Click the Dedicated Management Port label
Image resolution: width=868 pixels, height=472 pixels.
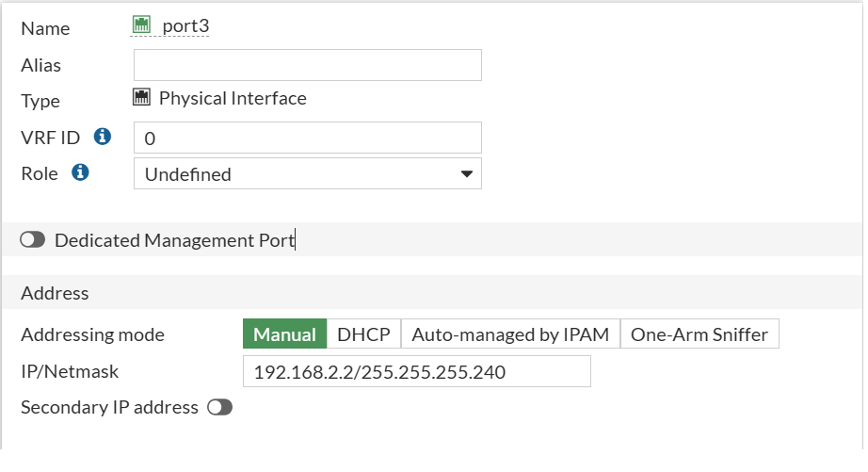[174, 240]
